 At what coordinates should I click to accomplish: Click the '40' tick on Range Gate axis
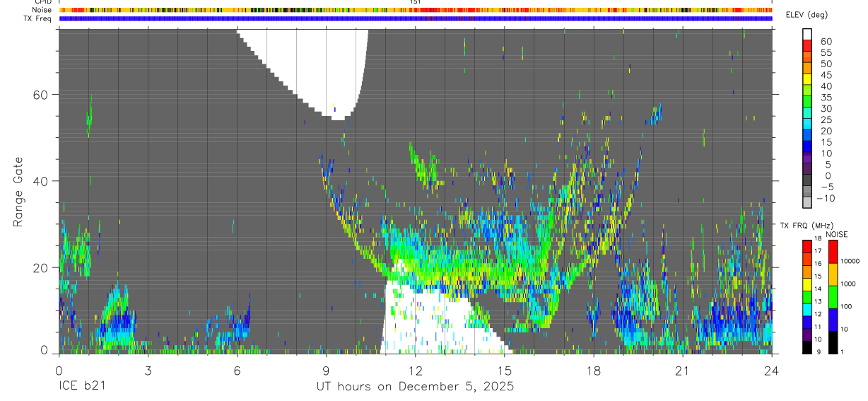point(41,181)
